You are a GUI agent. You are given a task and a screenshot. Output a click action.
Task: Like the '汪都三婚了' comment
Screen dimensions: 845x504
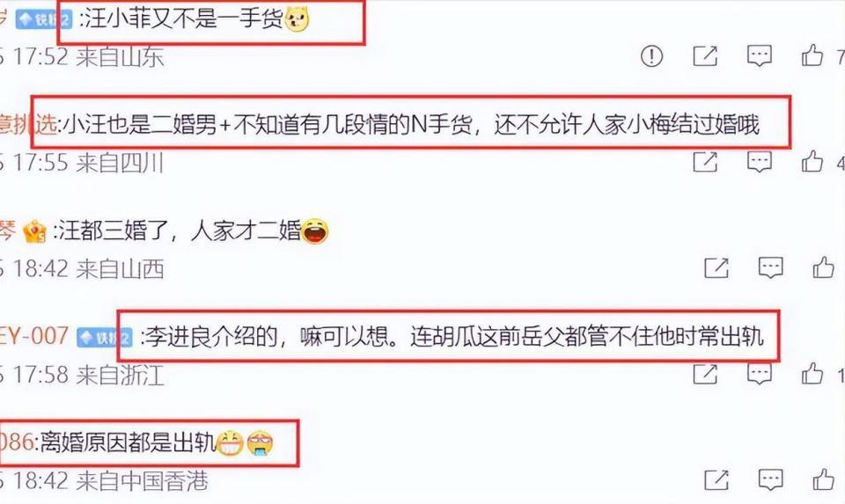pyautogui.click(x=823, y=267)
